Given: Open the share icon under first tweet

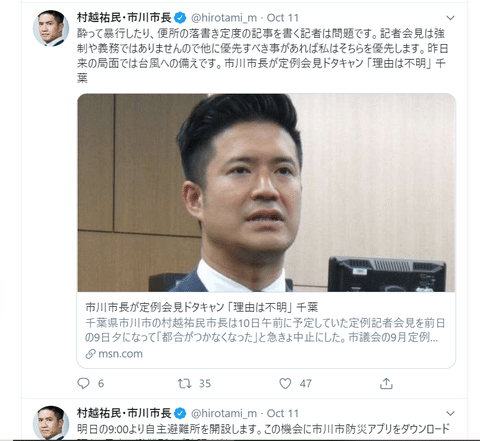Looking at the screenshot, I should (x=386, y=383).
